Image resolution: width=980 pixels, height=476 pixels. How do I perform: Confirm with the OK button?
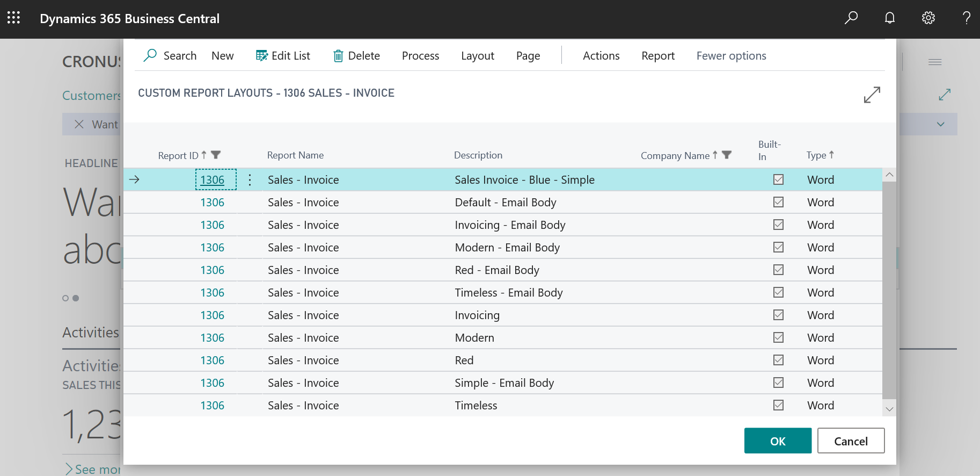[778, 441]
